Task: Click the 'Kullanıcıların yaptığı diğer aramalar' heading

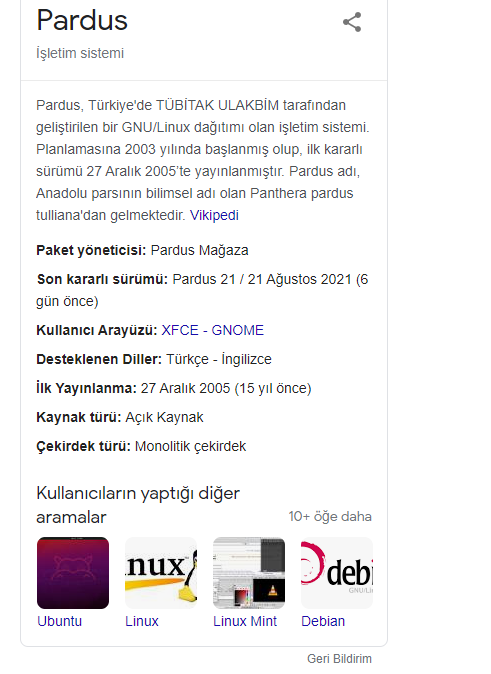Action: point(138,505)
